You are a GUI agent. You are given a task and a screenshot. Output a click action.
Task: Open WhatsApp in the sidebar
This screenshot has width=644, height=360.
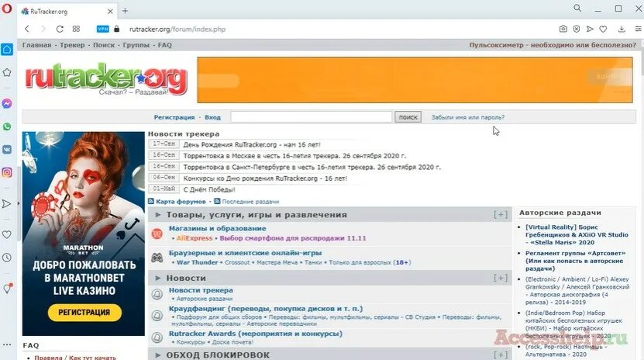coord(7,126)
